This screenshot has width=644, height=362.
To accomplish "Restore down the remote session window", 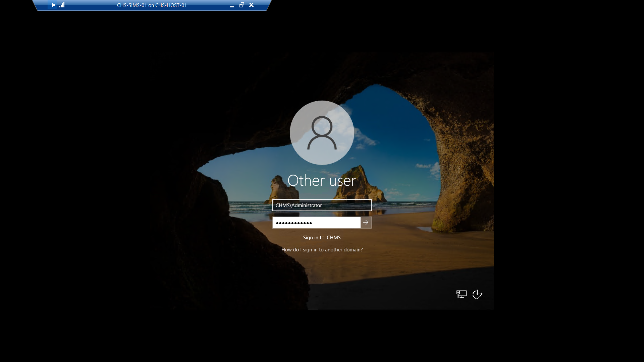I will tap(241, 5).
